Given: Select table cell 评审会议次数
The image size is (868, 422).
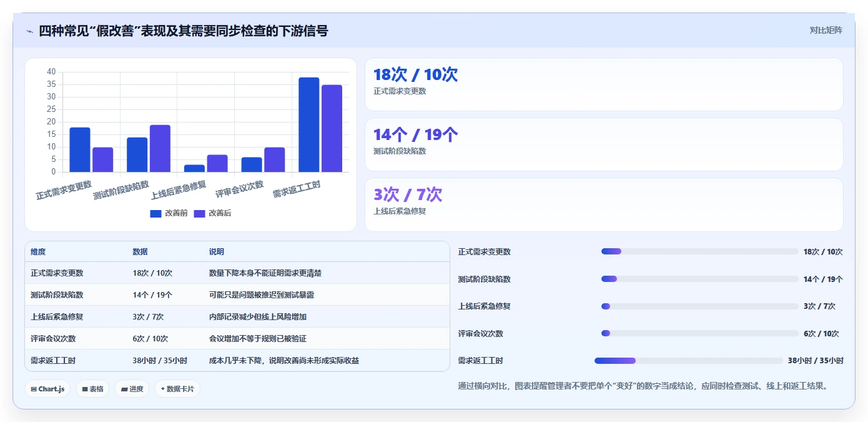Looking at the screenshot, I should click(53, 339).
